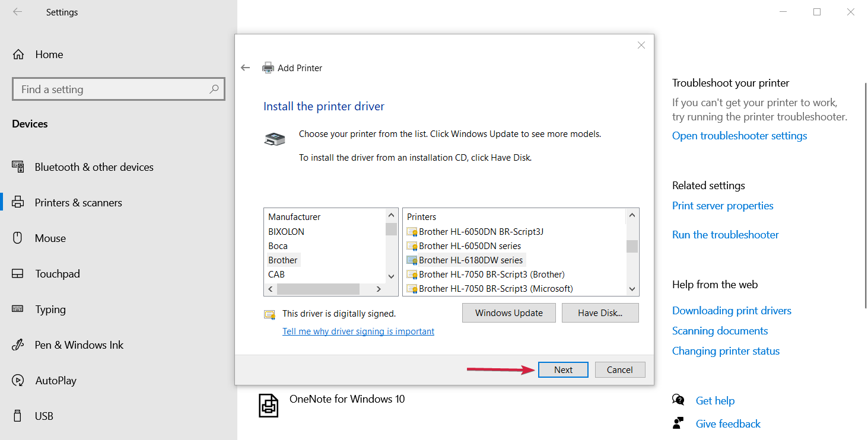Click the Manufacturer column header
The height and width of the screenshot is (440, 868).
[294, 217]
